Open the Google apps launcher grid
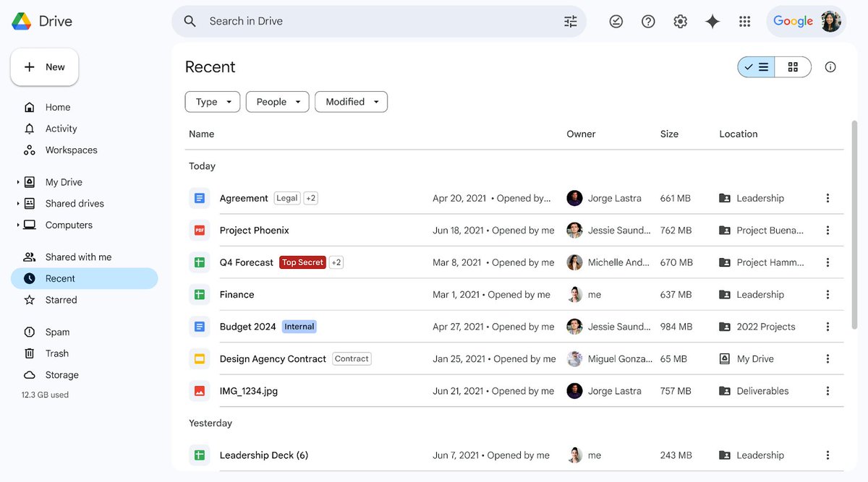Image resolution: width=868 pixels, height=482 pixels. coord(744,21)
